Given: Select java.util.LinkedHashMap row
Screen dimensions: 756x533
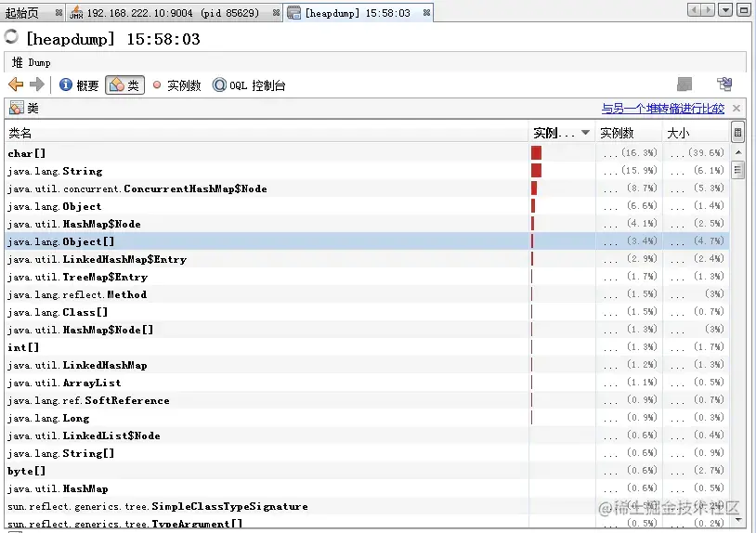Looking at the screenshot, I should point(367,365).
